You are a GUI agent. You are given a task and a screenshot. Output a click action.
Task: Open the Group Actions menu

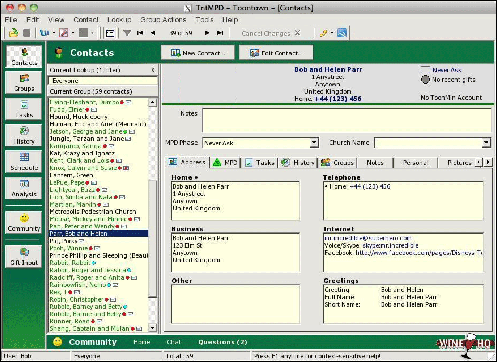[x=163, y=20]
